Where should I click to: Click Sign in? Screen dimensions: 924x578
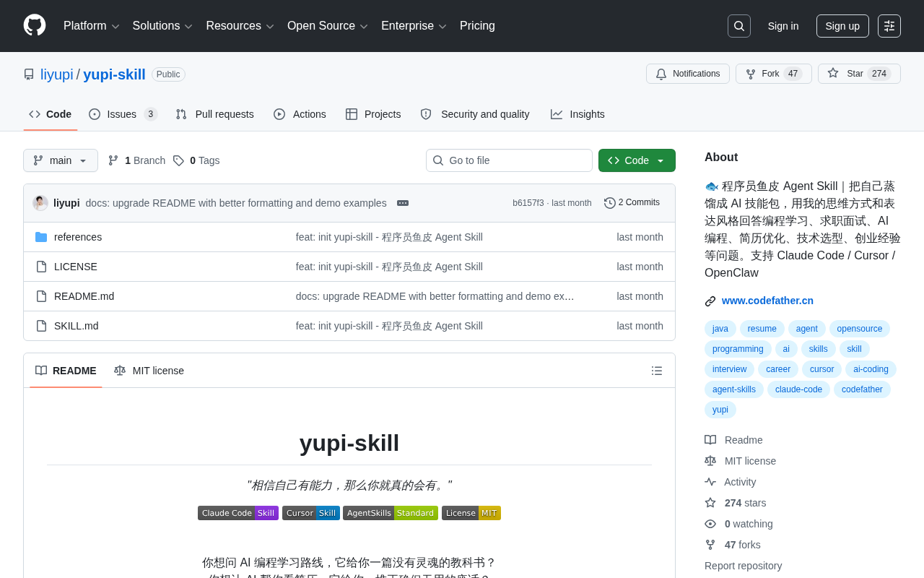coord(783,26)
